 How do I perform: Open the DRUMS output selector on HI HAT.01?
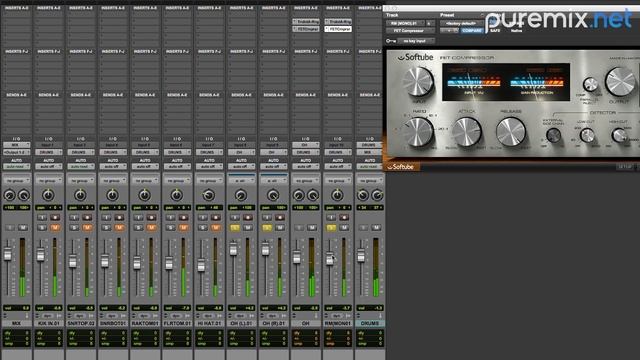(x=209, y=152)
